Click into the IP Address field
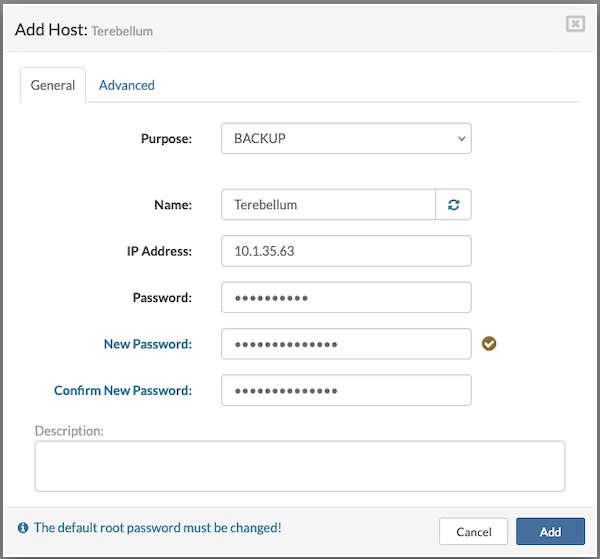The image size is (600, 559). [x=346, y=251]
